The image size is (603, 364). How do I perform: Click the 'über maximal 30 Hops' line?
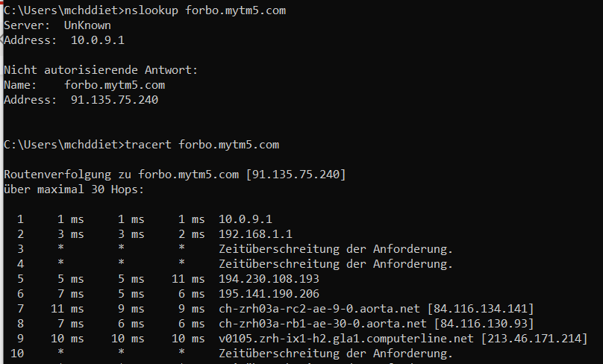coord(73,189)
